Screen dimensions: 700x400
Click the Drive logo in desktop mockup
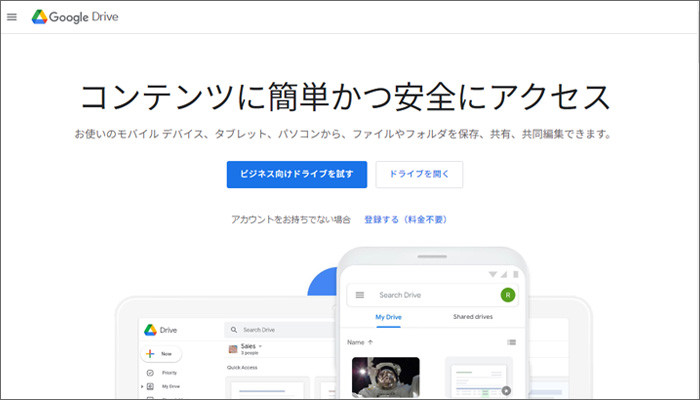(x=150, y=330)
